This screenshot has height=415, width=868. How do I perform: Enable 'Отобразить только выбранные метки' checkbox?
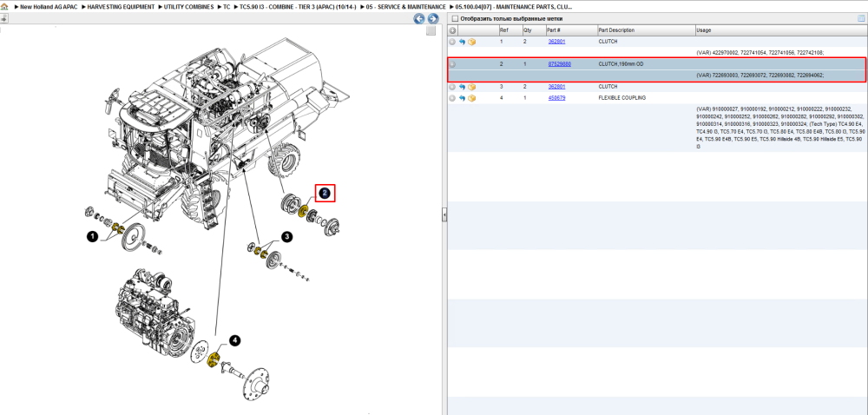click(x=455, y=18)
